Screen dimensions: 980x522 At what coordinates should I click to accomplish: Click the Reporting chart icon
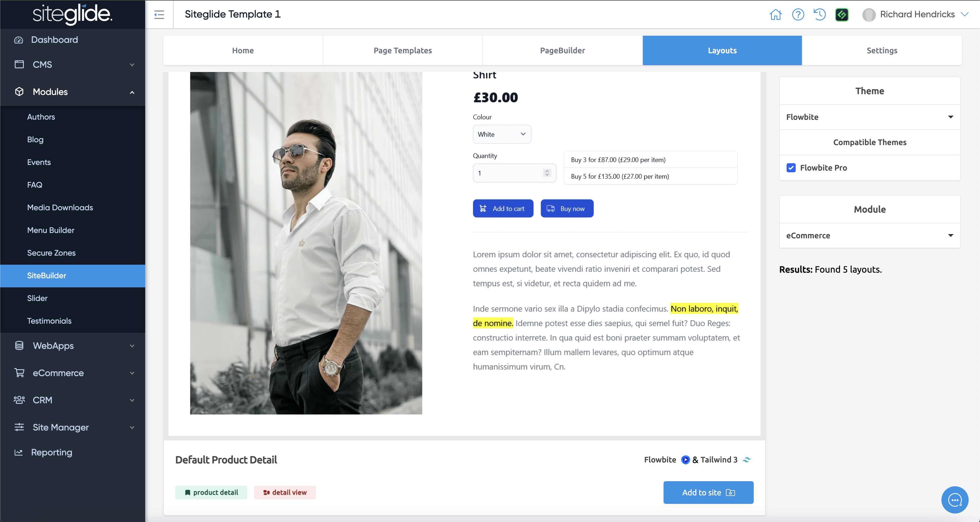pyautogui.click(x=19, y=452)
